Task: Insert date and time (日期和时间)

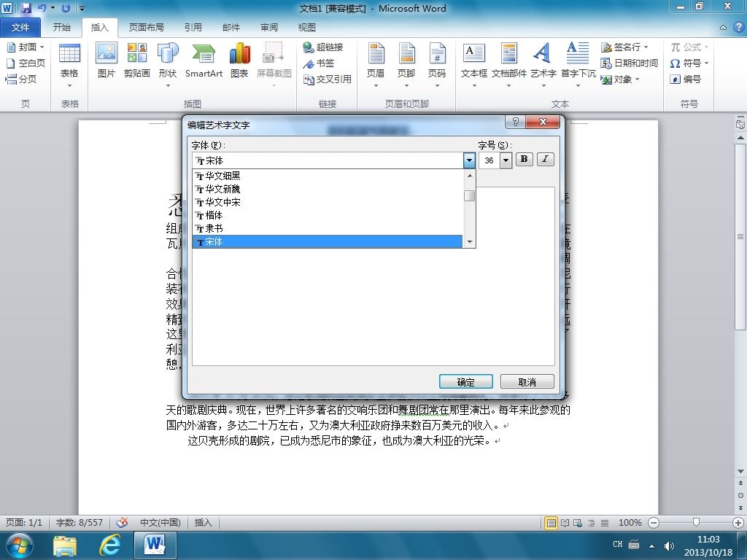Action: (630, 63)
